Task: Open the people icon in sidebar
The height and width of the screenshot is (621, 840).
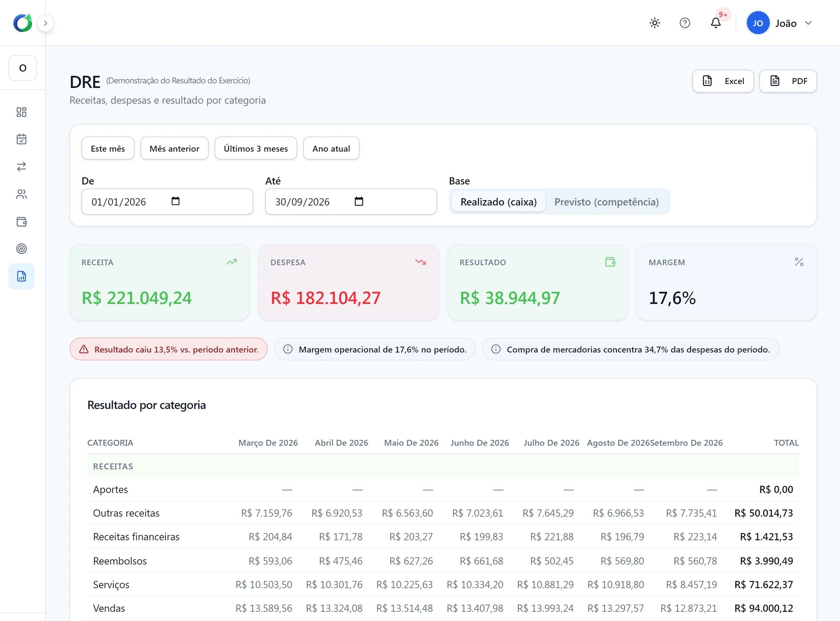Action: [x=21, y=194]
